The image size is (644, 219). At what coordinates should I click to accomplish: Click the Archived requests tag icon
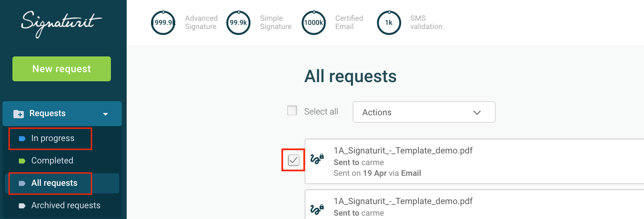coord(22,206)
